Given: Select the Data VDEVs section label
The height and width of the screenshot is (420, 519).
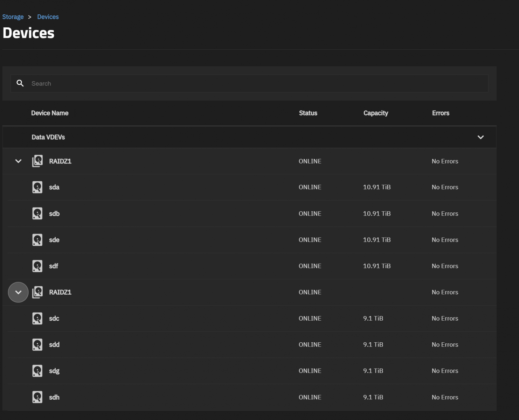Looking at the screenshot, I should pos(48,137).
